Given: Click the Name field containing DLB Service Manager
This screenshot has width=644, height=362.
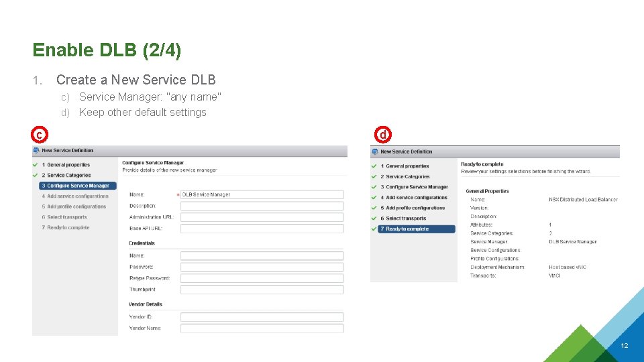Looking at the screenshot, I should click(x=262, y=194).
